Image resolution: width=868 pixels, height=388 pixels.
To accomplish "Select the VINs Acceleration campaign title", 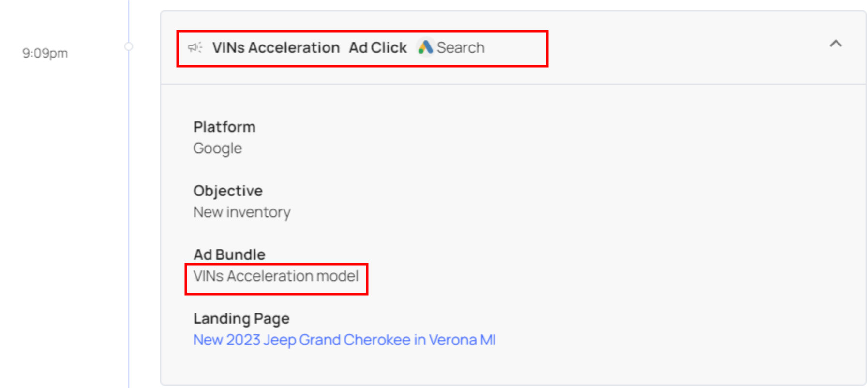I will (x=276, y=47).
